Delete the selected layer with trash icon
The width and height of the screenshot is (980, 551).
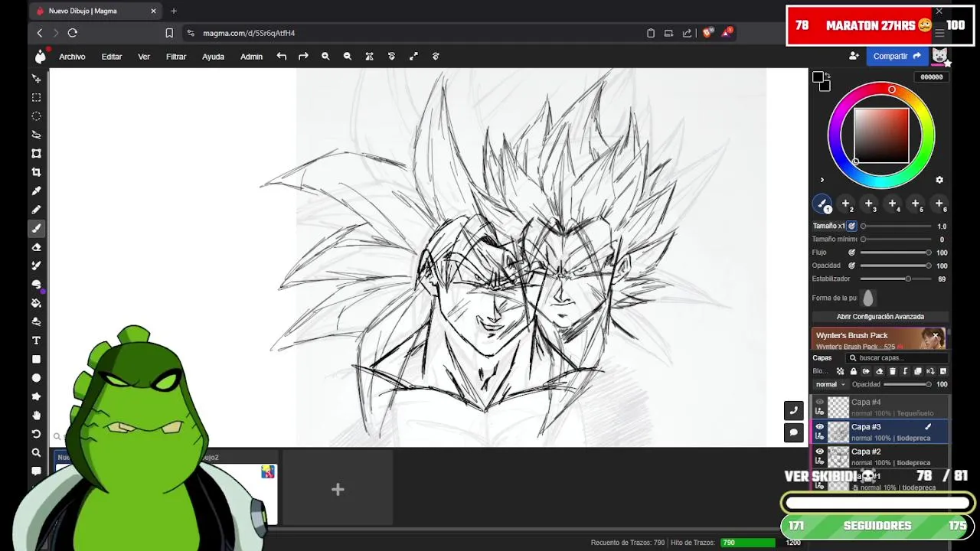(x=892, y=371)
